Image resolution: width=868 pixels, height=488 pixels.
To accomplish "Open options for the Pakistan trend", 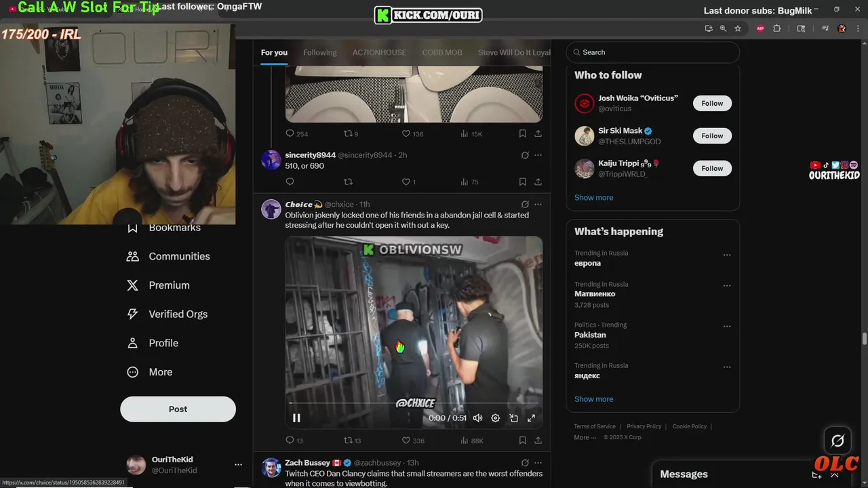I will [x=727, y=327].
